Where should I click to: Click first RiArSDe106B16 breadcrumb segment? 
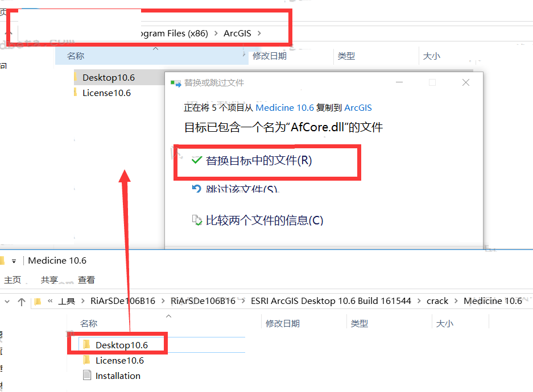[x=123, y=301]
